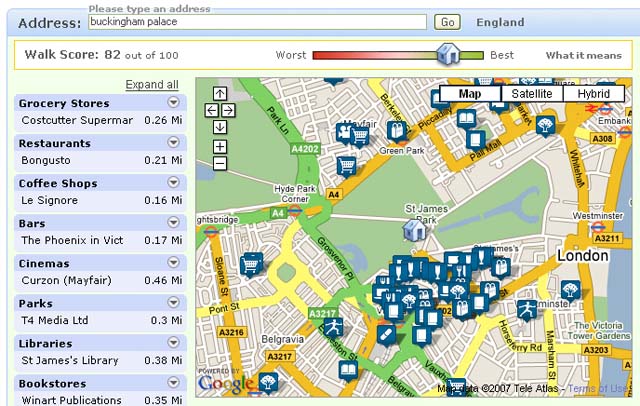Screen dimensions: 640x406
Task: Expand the Coffee Shops category
Action: pos(173,182)
